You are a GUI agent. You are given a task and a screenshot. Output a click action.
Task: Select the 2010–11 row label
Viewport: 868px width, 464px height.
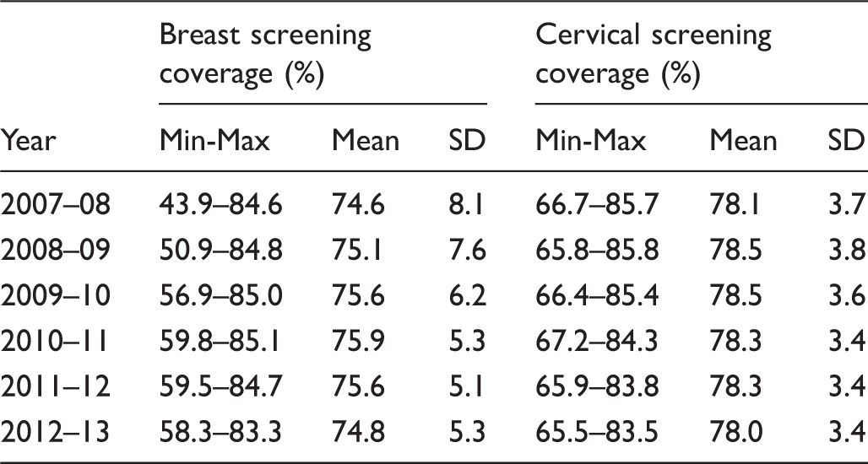[54, 341]
